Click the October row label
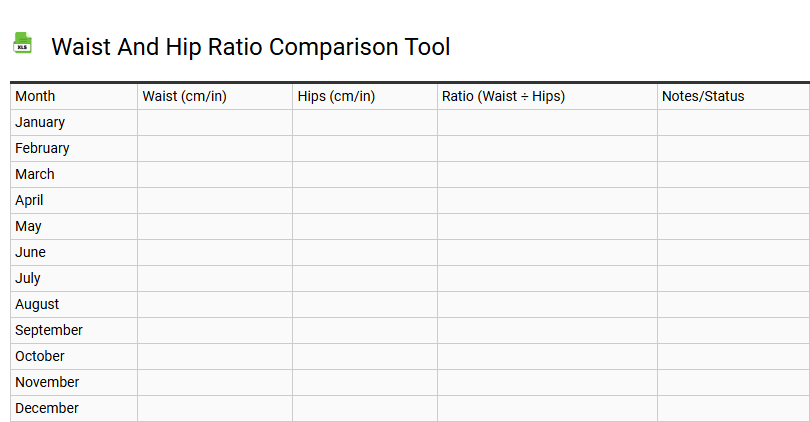The width and height of the screenshot is (810, 422). point(39,356)
